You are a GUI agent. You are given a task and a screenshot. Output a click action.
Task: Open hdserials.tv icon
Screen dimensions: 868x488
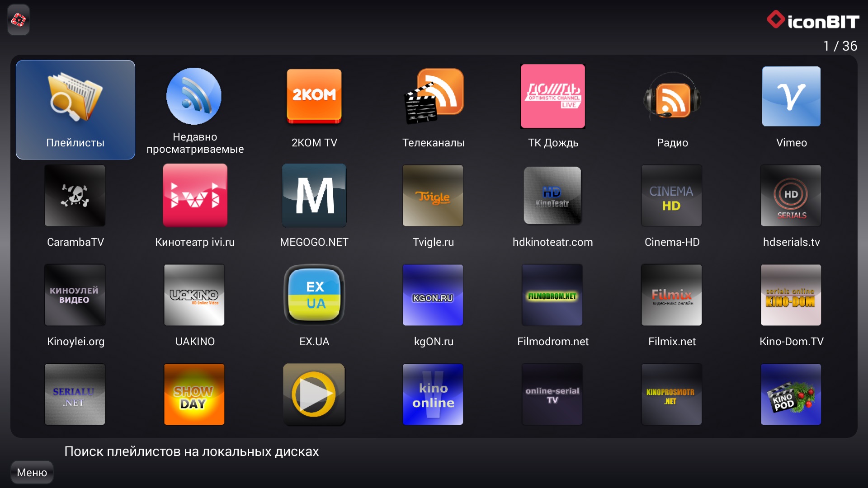point(791,196)
